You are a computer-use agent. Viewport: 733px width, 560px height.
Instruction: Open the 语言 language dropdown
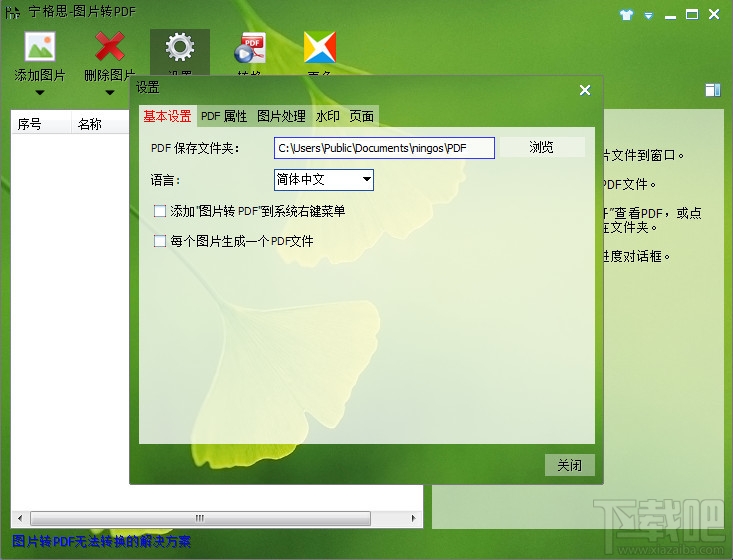323,179
